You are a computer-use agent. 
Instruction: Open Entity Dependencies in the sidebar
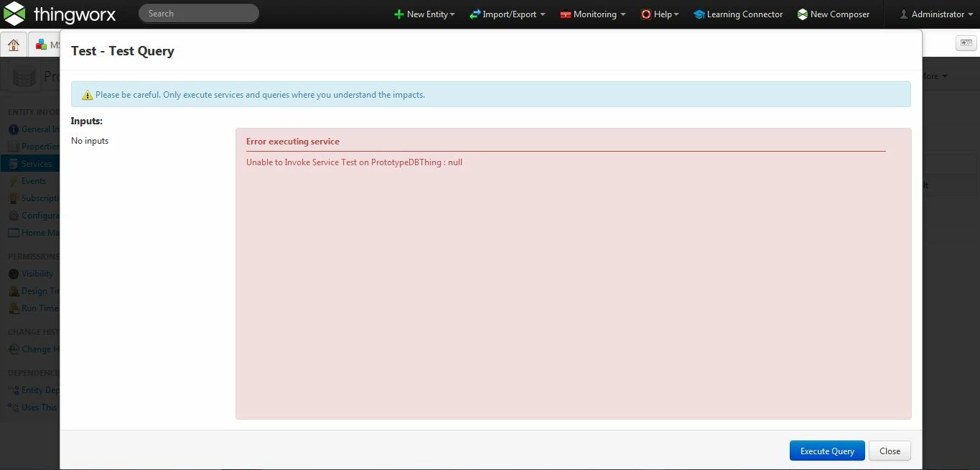point(34,390)
